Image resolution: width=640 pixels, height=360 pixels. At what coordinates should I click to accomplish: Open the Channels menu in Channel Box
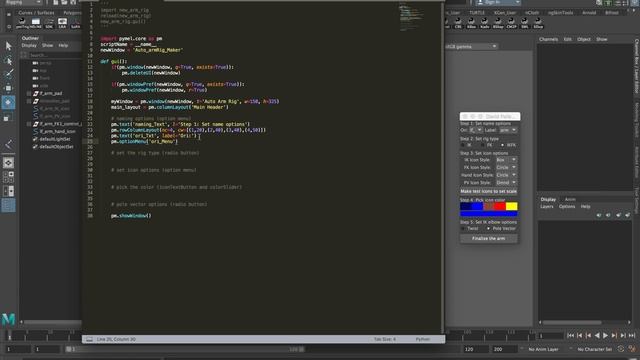pyautogui.click(x=548, y=40)
